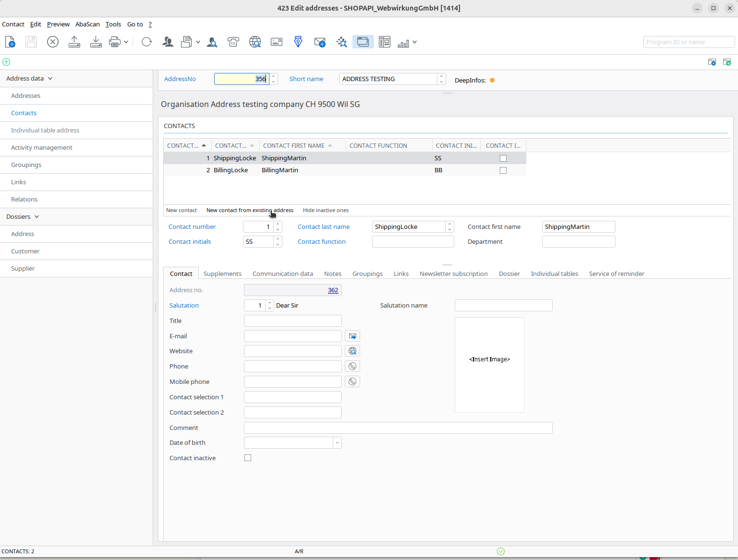Click the globe web search icon

(x=255, y=42)
